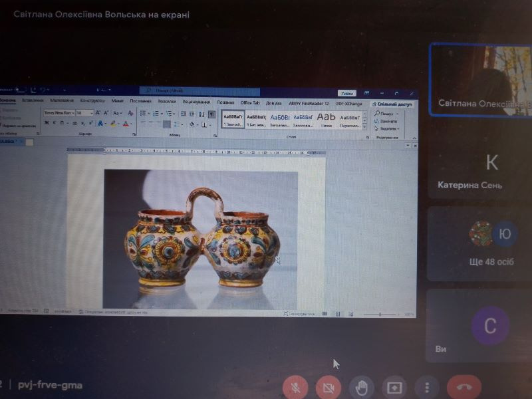Open the font color dropdown arrow
This screenshot has height=399, width=532.
(131, 124)
